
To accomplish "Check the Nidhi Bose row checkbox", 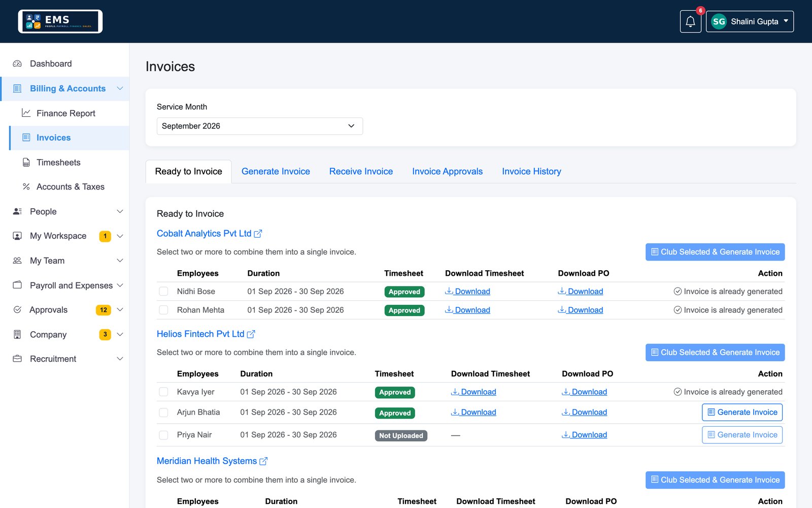I will tap(163, 292).
